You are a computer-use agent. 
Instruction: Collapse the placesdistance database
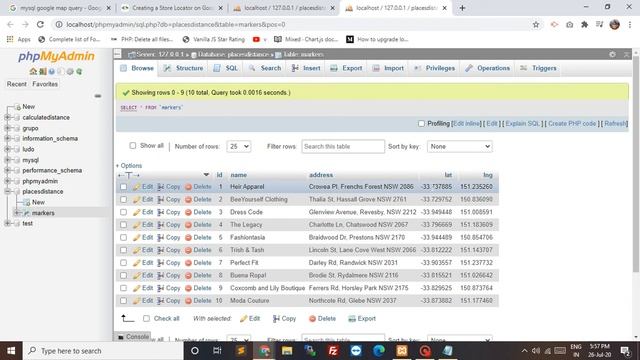tap(7, 191)
